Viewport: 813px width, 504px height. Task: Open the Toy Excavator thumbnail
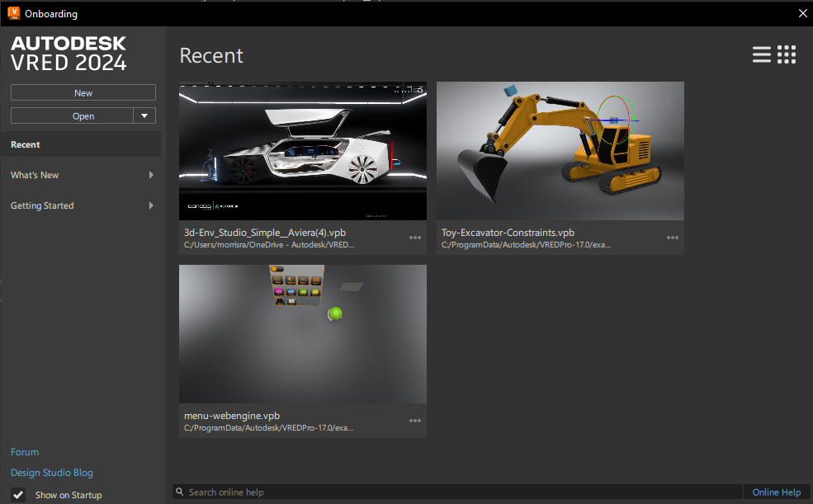tap(560, 151)
